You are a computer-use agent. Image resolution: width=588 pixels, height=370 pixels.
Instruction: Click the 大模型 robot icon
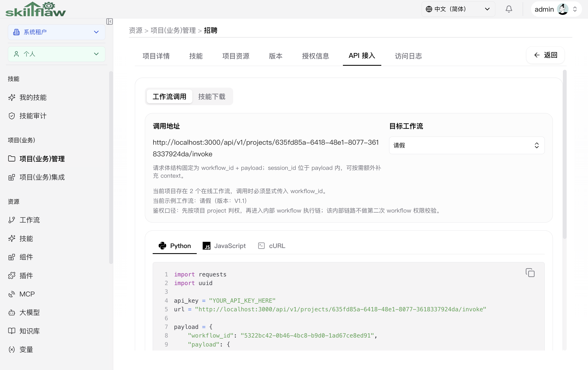(x=12, y=313)
